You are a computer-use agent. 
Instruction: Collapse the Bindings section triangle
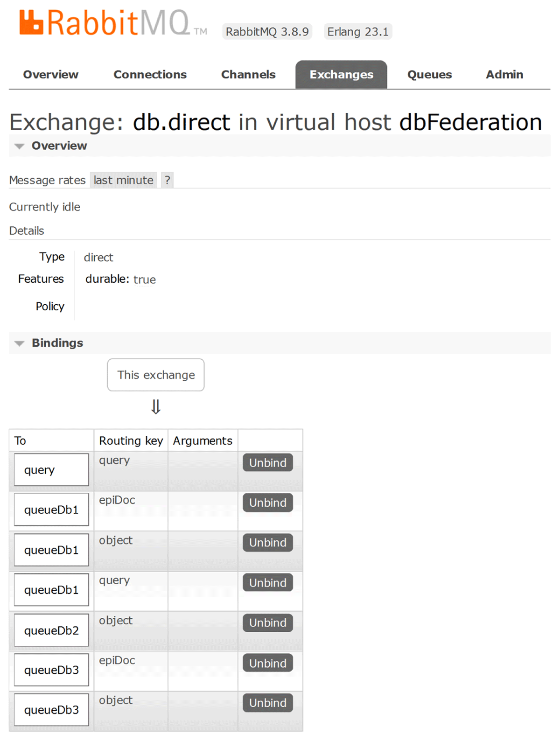tap(19, 343)
